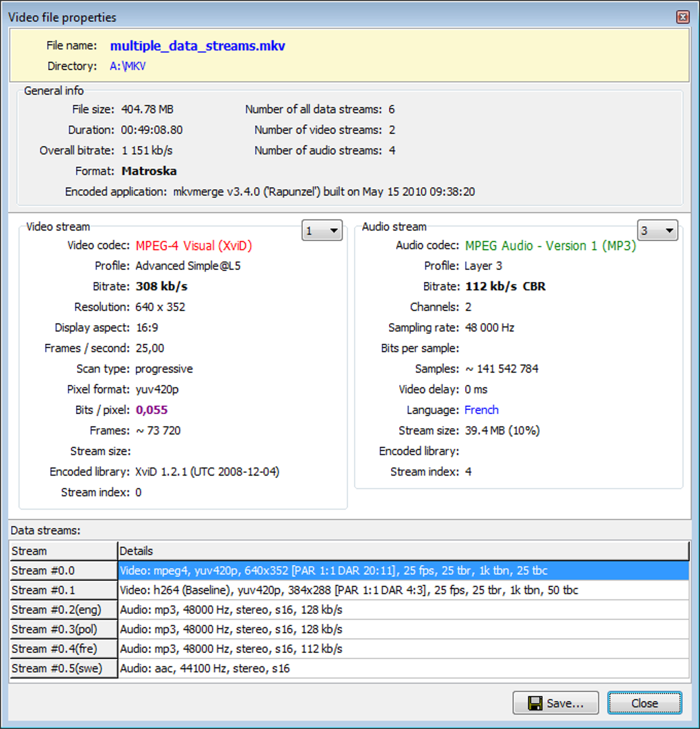This screenshot has width=700, height=729.
Task: Click the audio stream index value 4
Action: click(x=468, y=472)
